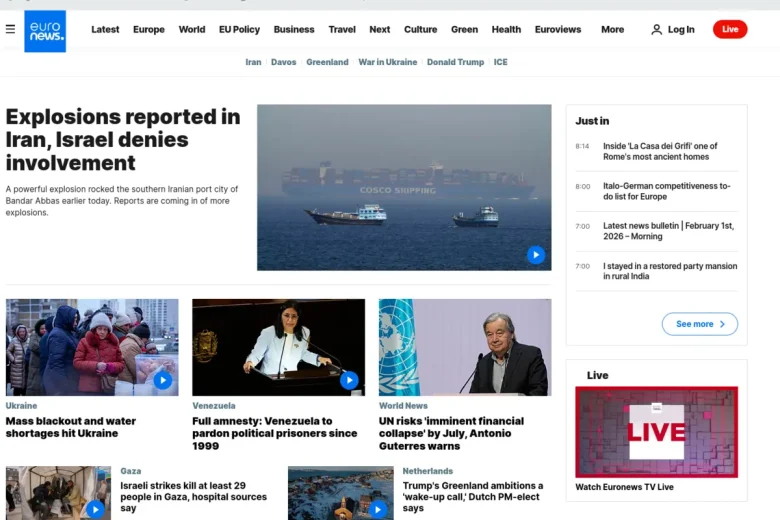This screenshot has height=520, width=780.
Task: Click the World News category label
Action: pos(403,406)
